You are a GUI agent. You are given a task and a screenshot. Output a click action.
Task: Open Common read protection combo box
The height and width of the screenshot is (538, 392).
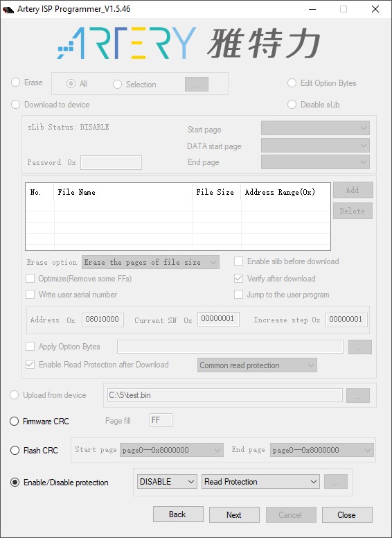point(257,365)
